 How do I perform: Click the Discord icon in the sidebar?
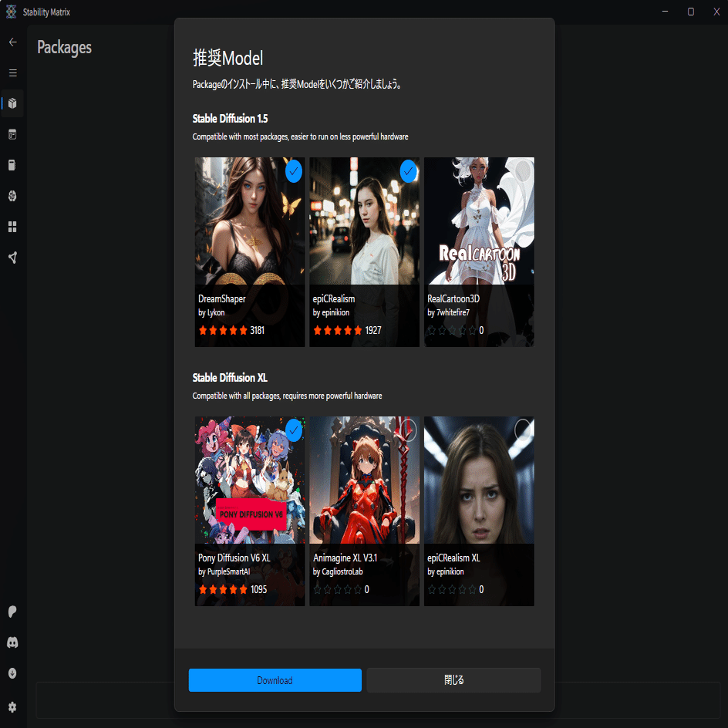(x=12, y=642)
